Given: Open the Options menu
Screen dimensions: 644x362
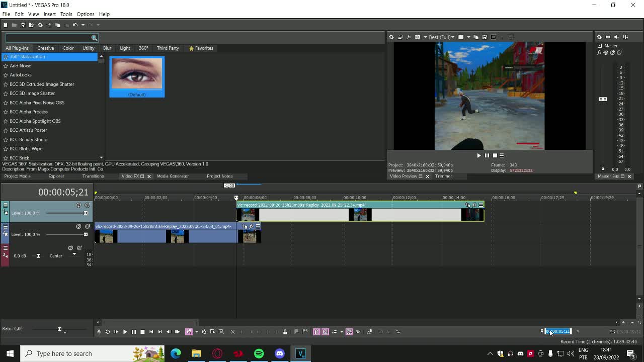Looking at the screenshot, I should tap(86, 14).
